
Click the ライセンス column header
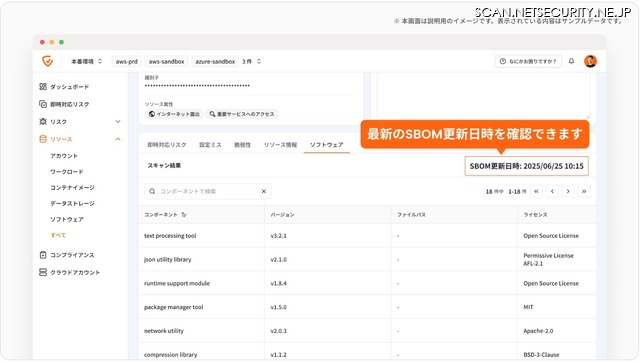point(535,215)
